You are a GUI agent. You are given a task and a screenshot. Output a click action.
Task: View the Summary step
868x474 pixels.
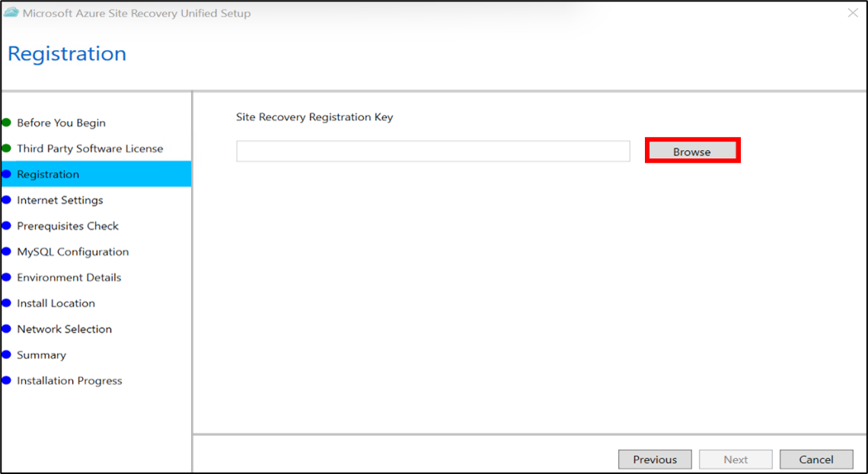[x=41, y=355]
